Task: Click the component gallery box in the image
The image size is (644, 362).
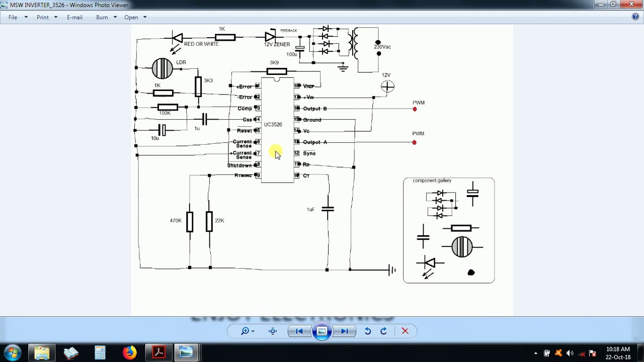Action: click(449, 230)
